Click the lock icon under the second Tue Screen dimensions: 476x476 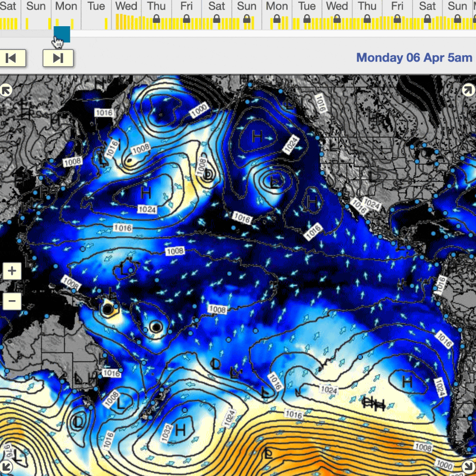tap(307, 19)
